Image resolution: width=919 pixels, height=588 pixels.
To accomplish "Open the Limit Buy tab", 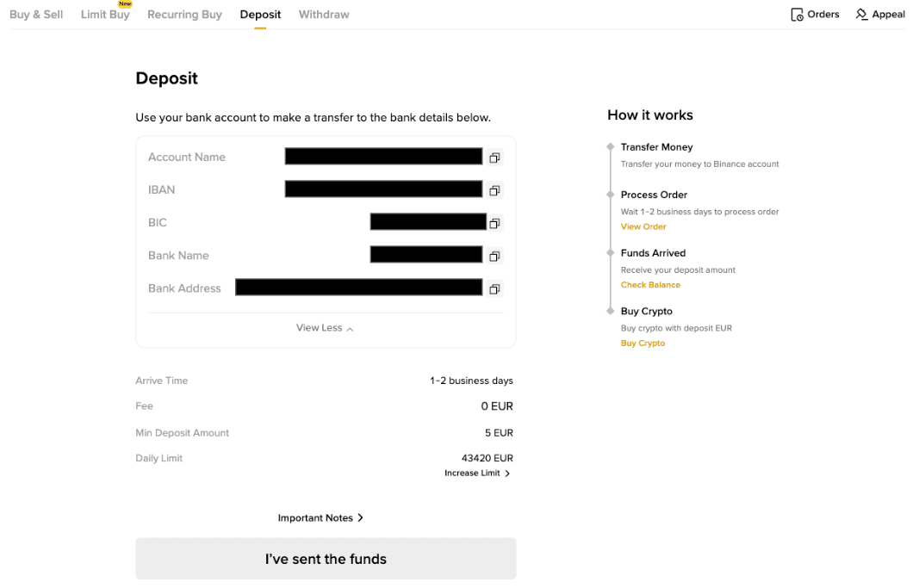I will [x=105, y=15].
